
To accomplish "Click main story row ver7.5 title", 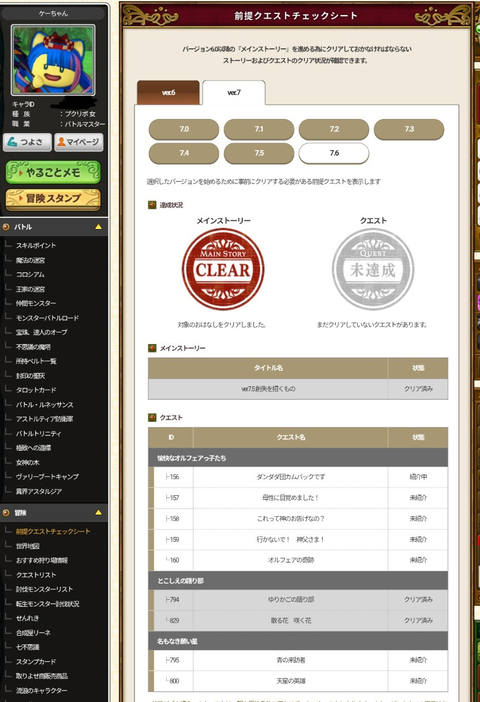I will (x=268, y=389).
